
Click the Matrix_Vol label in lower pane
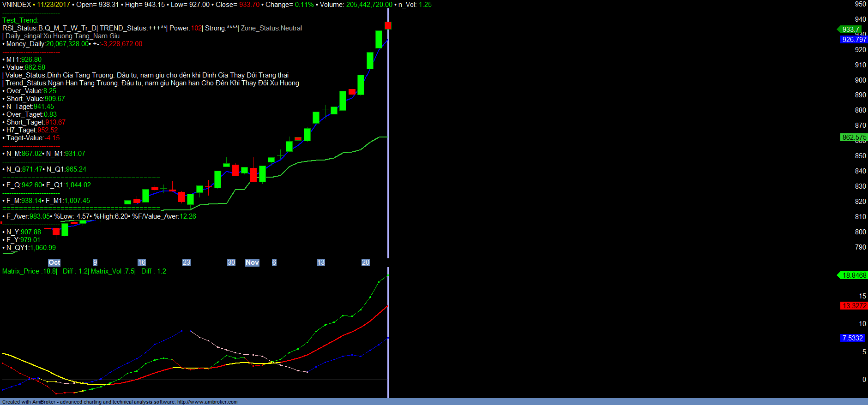click(x=107, y=271)
